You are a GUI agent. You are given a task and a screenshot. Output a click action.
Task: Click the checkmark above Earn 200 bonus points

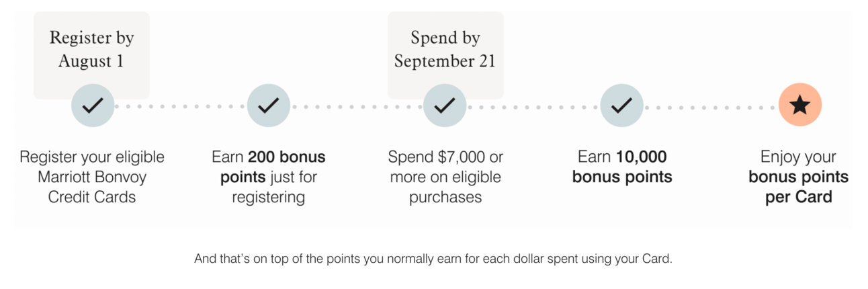click(x=269, y=106)
